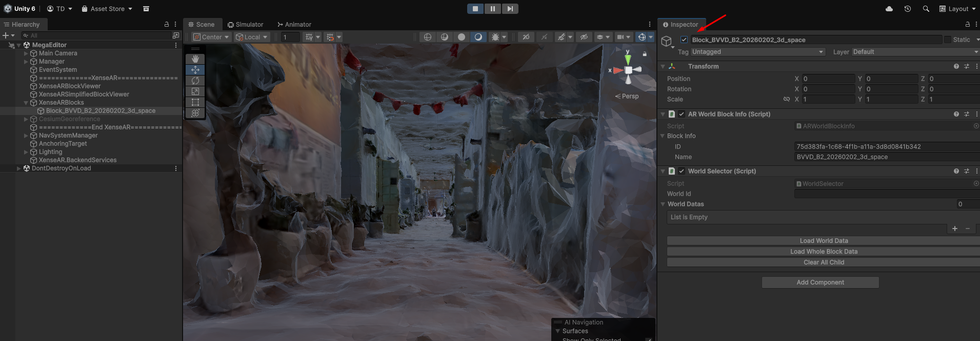Click the Load World Data button
This screenshot has width=980, height=341.
[x=823, y=241]
